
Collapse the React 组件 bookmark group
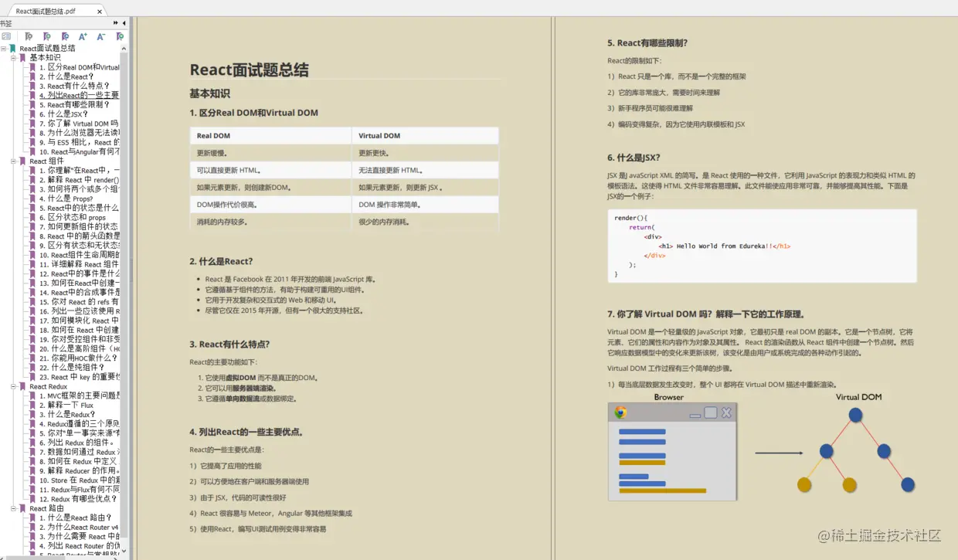[14, 161]
